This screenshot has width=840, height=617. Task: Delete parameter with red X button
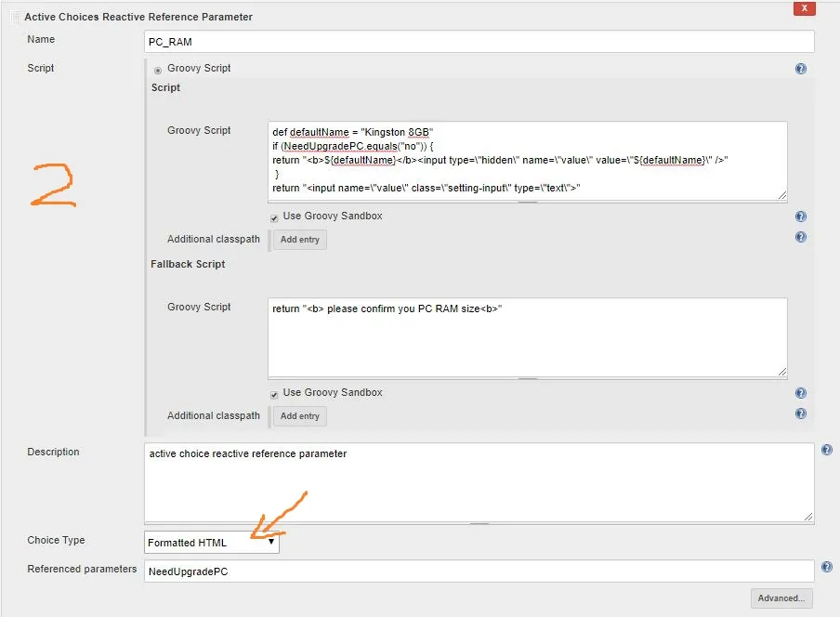804,8
